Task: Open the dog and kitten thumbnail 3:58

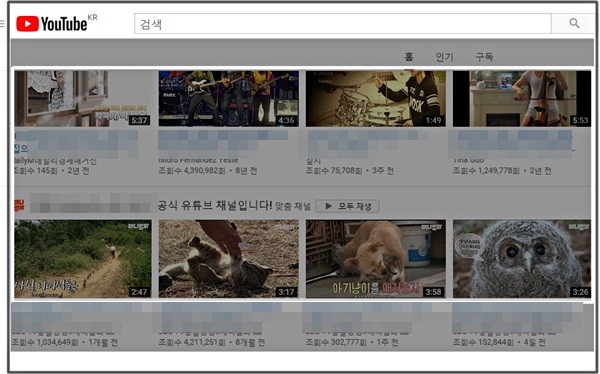Action: 376,259
